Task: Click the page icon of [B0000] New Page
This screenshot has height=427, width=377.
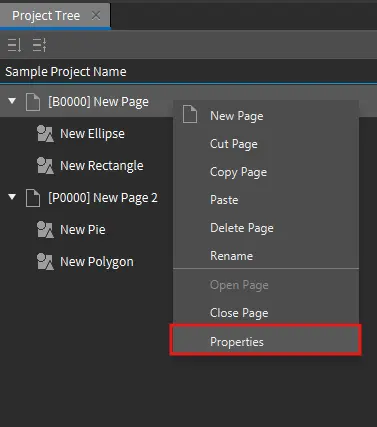Action: tap(33, 102)
